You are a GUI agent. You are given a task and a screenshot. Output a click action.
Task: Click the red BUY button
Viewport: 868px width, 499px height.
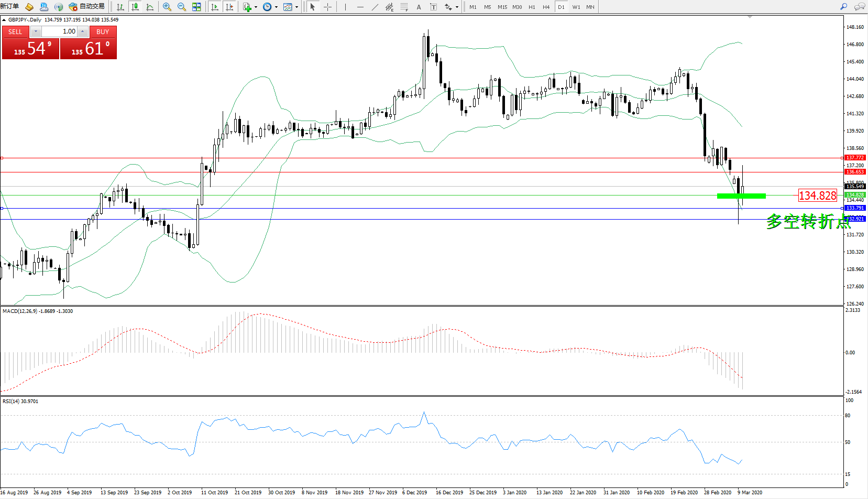pos(103,32)
